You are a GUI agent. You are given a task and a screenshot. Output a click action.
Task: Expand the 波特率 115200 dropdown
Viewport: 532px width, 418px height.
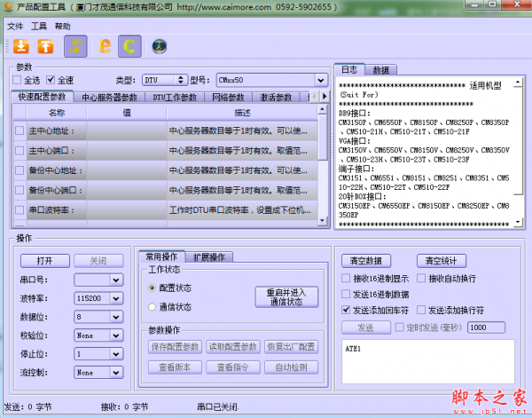(115, 298)
